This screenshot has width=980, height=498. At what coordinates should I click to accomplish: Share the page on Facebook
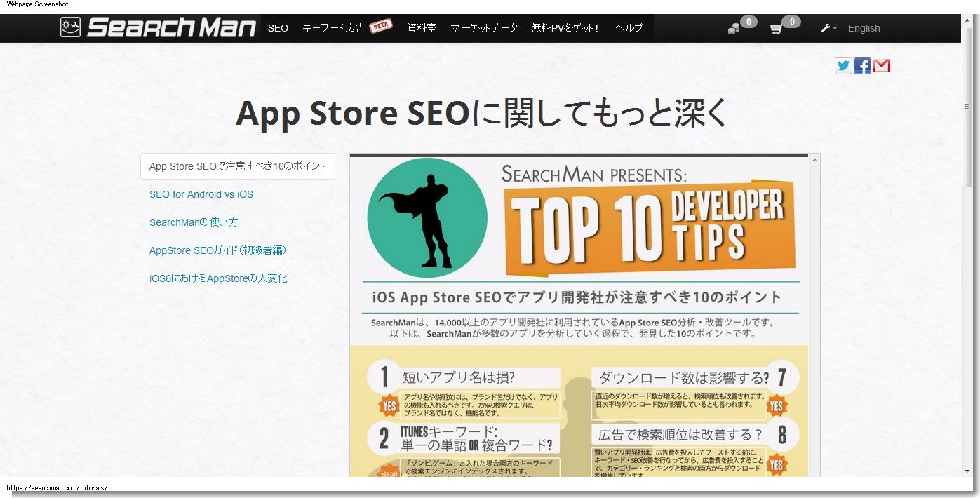pyautogui.click(x=862, y=66)
